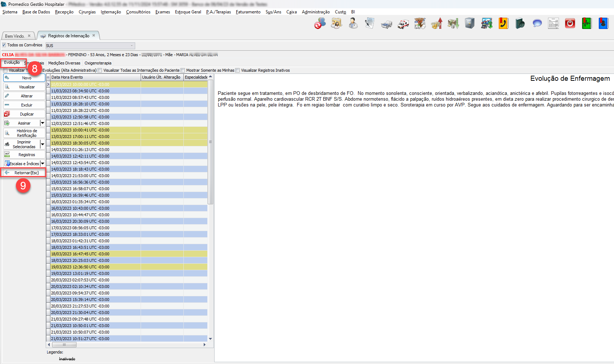This screenshot has width=614, height=364.
Task: Switch to the Oxigenoterapia tab
Action: click(98, 63)
